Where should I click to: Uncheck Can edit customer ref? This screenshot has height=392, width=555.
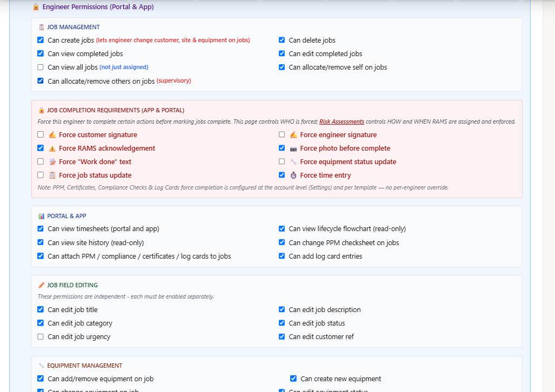282,336
